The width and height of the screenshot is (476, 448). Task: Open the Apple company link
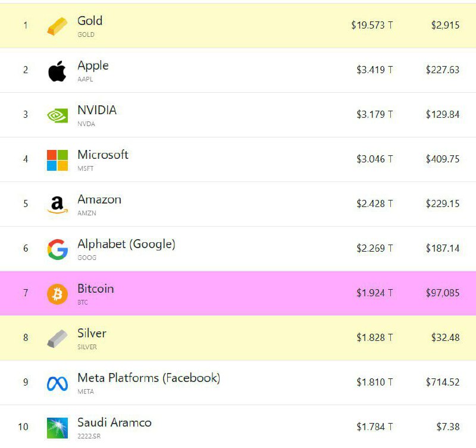[93, 66]
